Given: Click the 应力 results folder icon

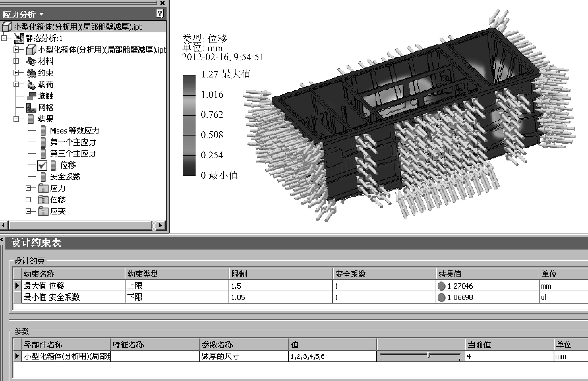Looking at the screenshot, I should (x=43, y=188).
